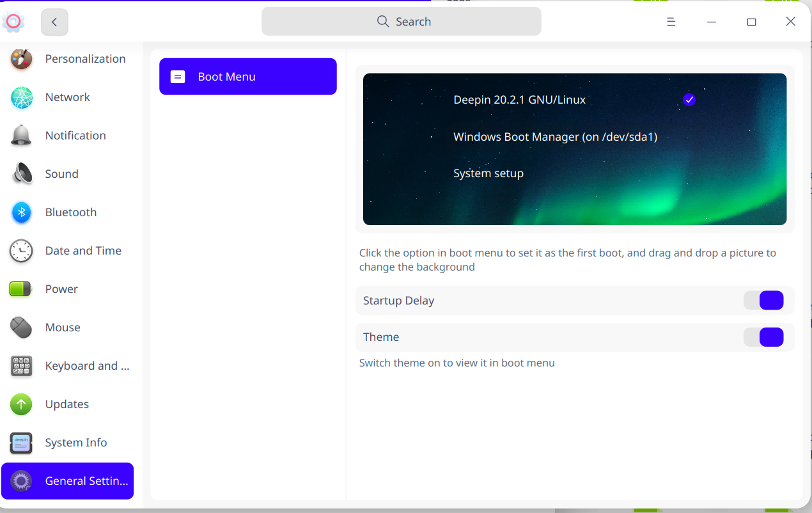Click the Control Center logo icon
The width and height of the screenshot is (812, 513).
tap(13, 22)
